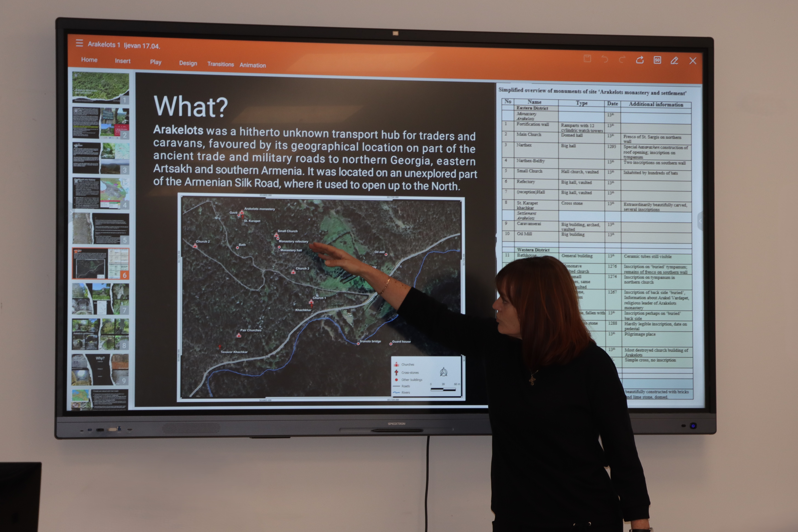Switch to the Play tab
The height and width of the screenshot is (532, 798).
click(156, 62)
